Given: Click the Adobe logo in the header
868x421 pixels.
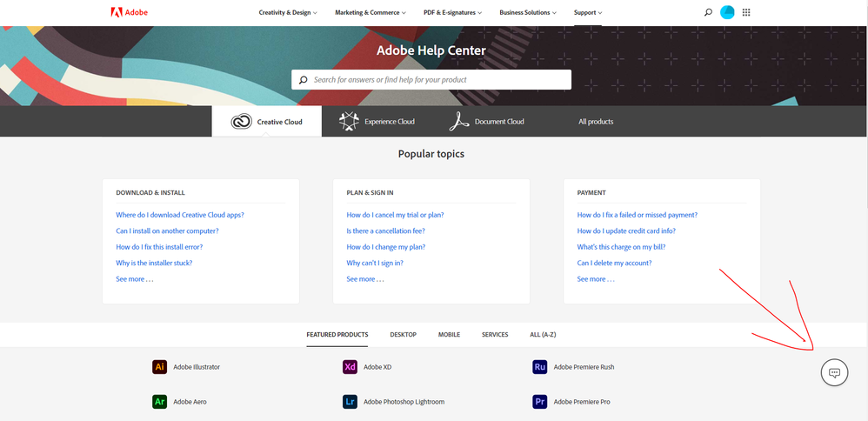Looking at the screenshot, I should tap(129, 12).
